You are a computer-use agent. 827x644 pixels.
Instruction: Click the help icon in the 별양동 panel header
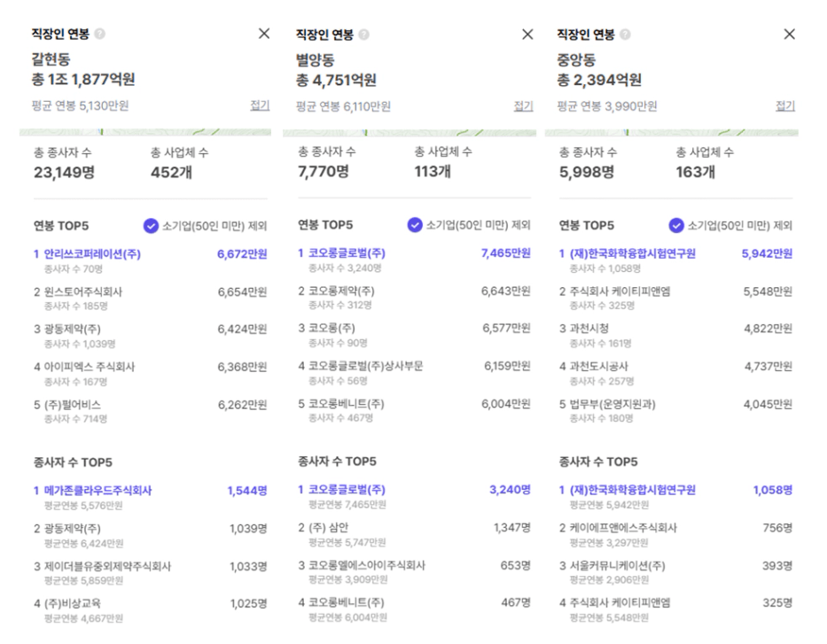(x=364, y=35)
